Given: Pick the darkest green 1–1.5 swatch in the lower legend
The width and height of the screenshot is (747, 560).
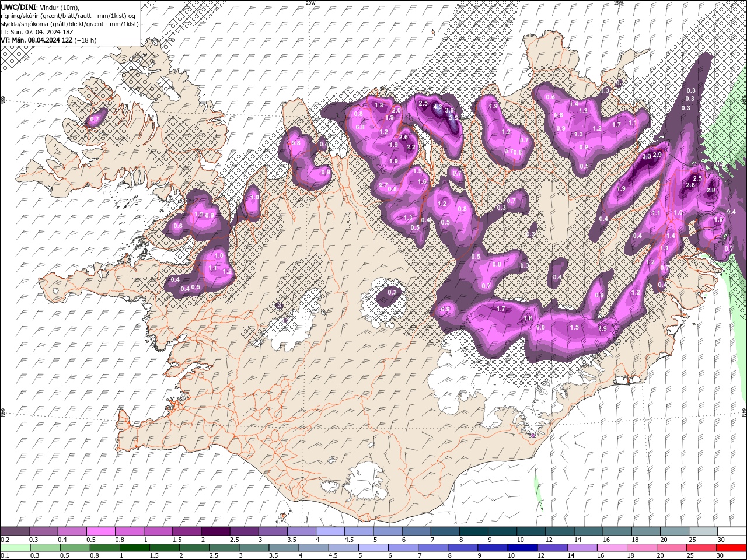Looking at the screenshot, I should 135,548.
